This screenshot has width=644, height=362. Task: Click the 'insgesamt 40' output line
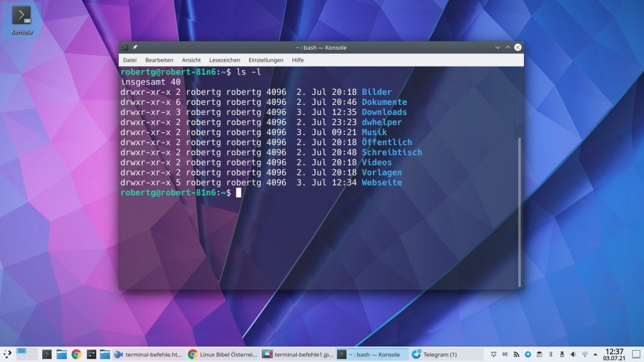pos(150,82)
